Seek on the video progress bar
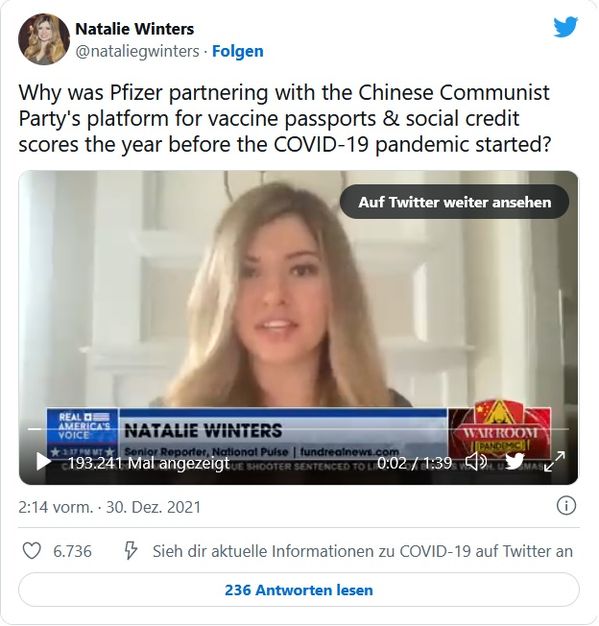This screenshot has height=626, width=599. point(298,429)
